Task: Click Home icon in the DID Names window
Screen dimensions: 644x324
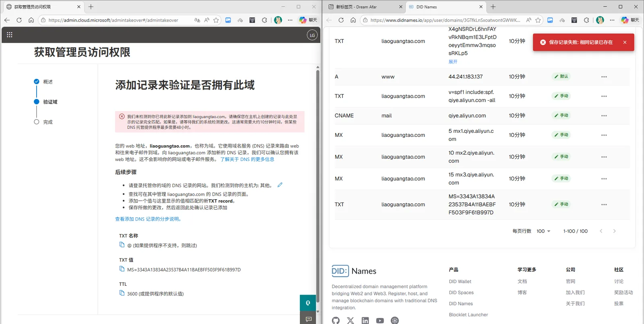Action: point(353,20)
